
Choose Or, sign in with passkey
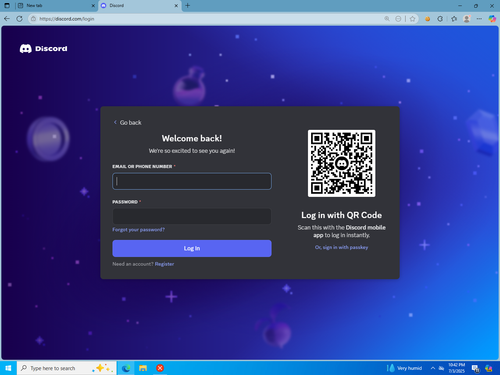[x=341, y=247]
